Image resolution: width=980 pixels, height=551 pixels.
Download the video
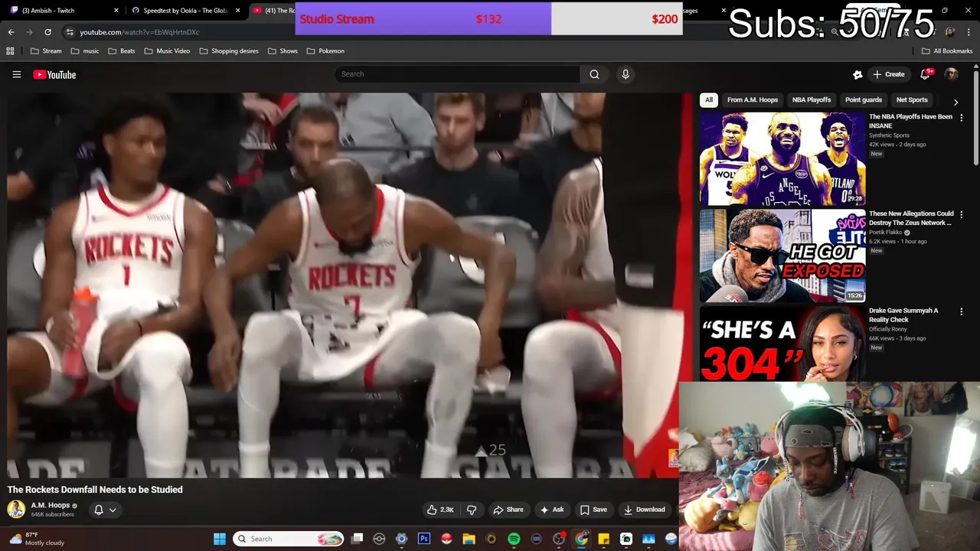[644, 510]
